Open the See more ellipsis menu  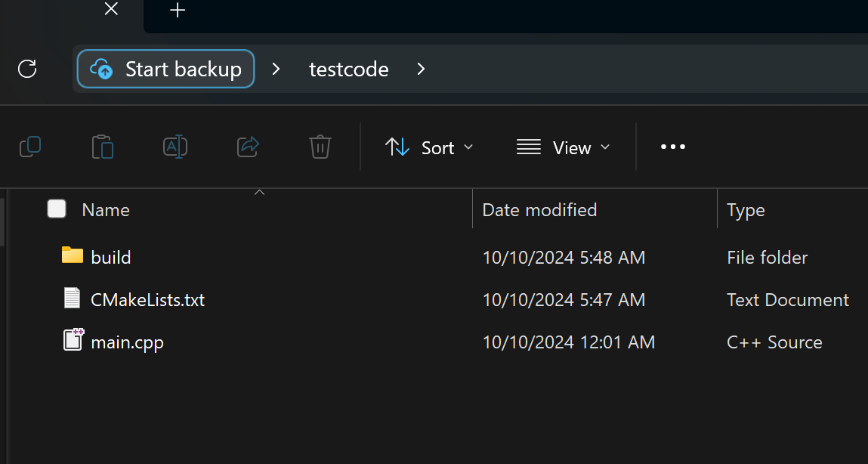[673, 147]
